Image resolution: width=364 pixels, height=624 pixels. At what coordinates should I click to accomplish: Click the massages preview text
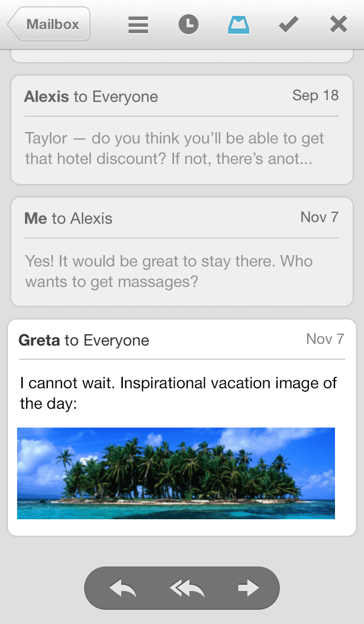pos(168,271)
